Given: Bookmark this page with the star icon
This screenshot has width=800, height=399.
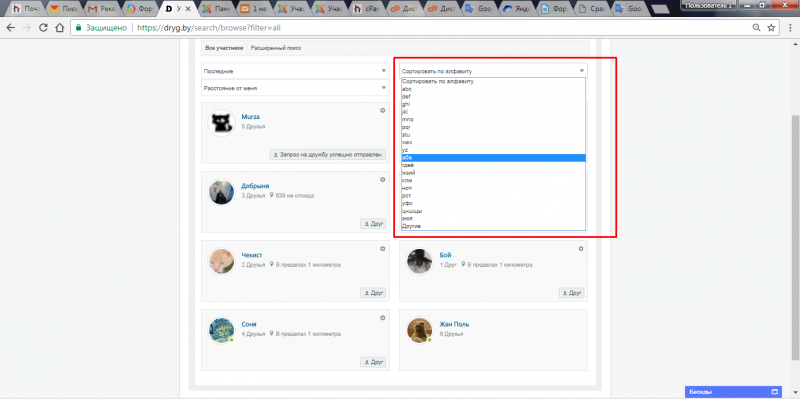Looking at the screenshot, I should tap(771, 28).
